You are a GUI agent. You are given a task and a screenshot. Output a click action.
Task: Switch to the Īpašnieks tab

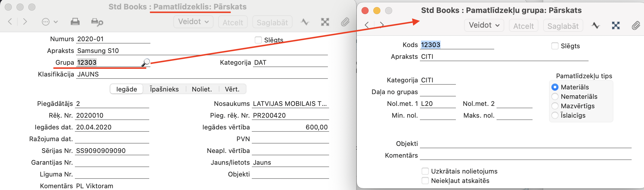click(x=164, y=89)
